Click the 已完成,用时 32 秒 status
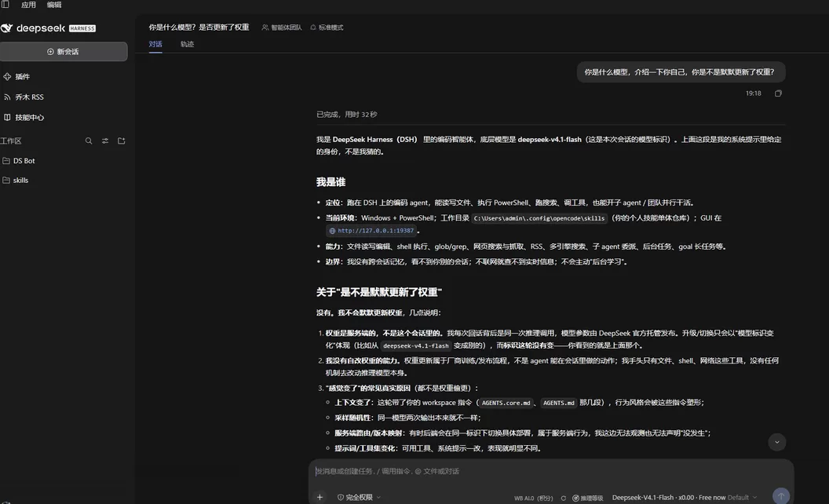Image resolution: width=829 pixels, height=504 pixels. 347,115
